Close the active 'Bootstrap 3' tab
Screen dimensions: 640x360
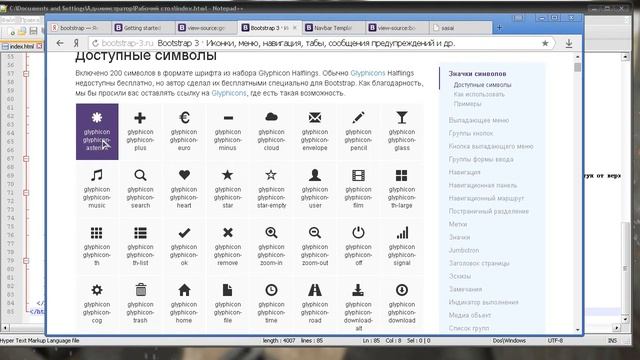coord(295,28)
